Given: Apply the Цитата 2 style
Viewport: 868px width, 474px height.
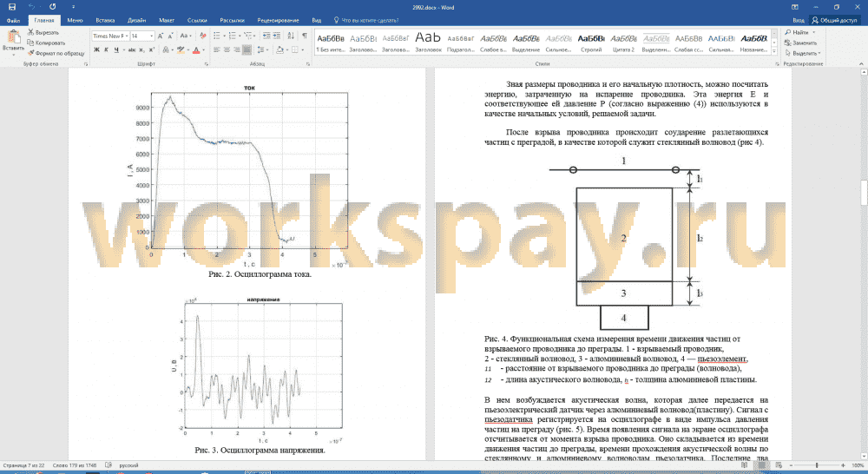Looking at the screenshot, I should click(623, 43).
